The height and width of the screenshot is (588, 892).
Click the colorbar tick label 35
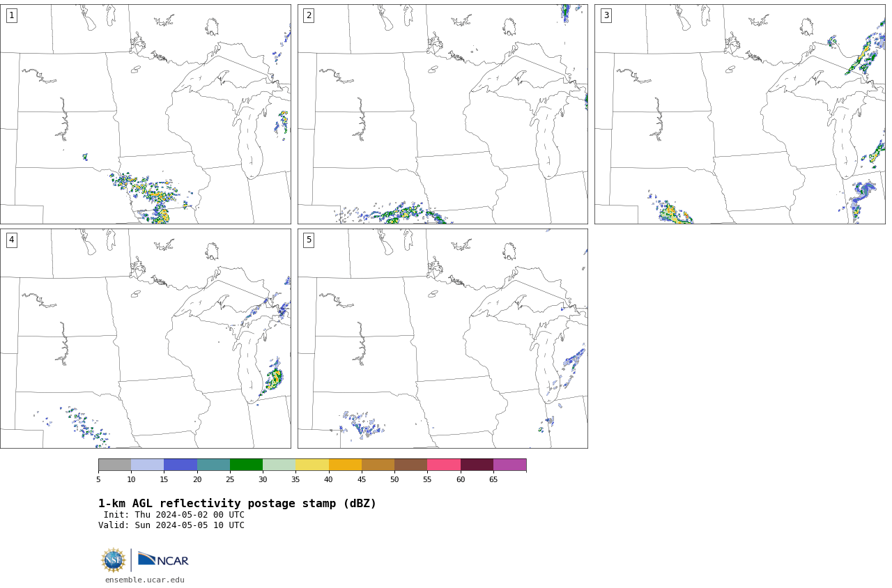pos(295,479)
